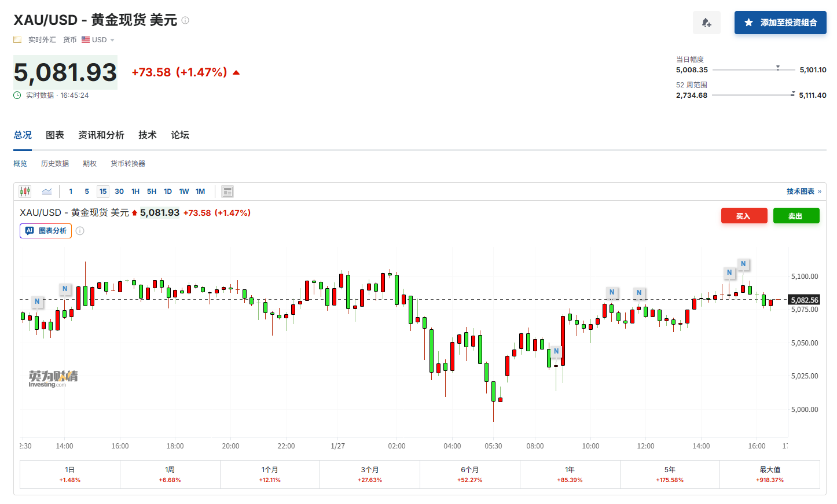Viewport: 837px width, 504px height.
Task: Switch to candlestick chart type
Action: 25,192
